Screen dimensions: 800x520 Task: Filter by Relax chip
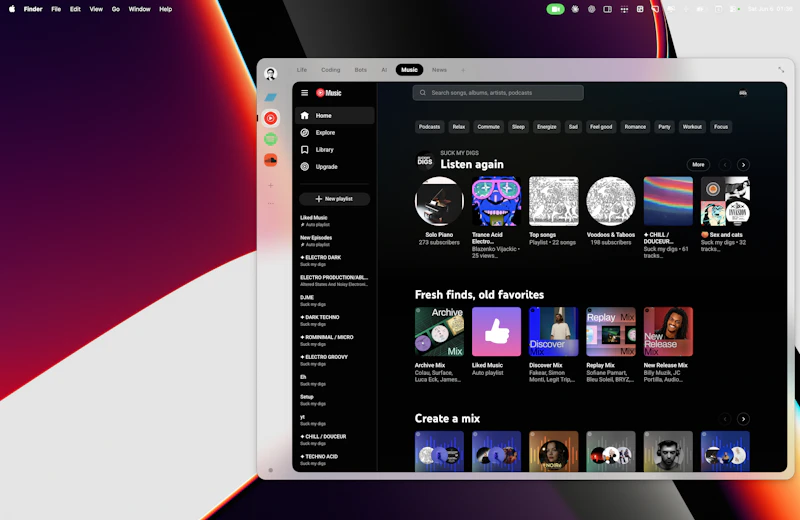point(459,127)
